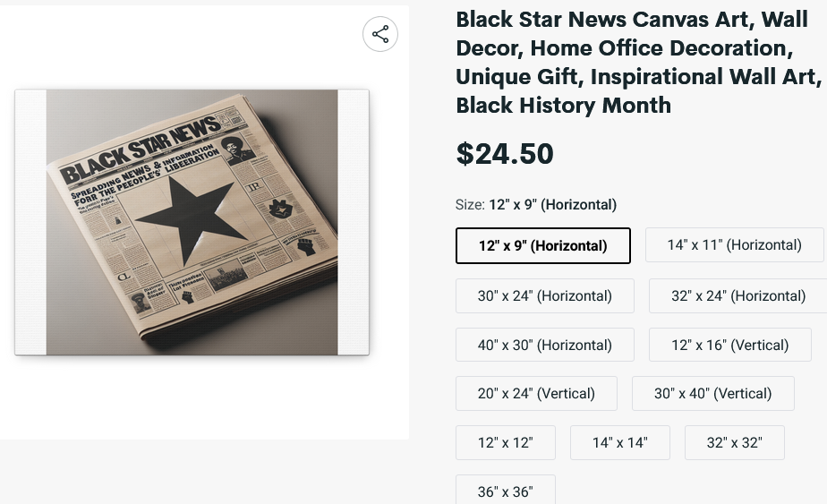Choose the 40" x 30" (Horizontal) size

tap(545, 345)
